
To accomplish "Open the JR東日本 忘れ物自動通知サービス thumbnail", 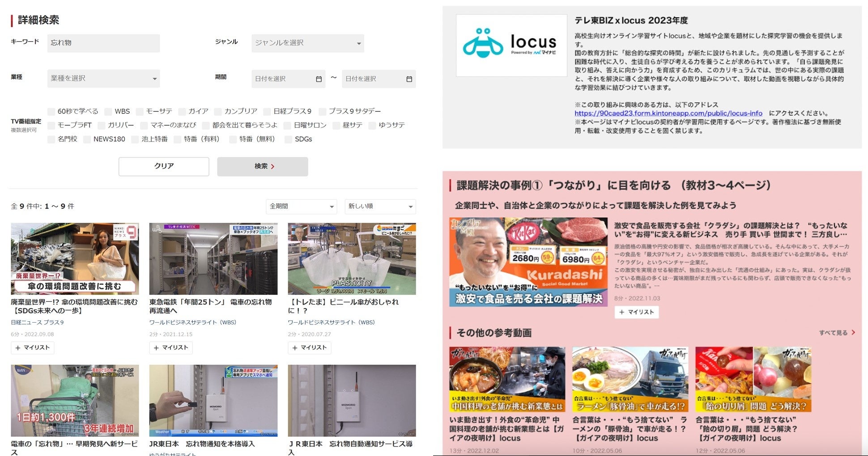I will pos(352,401).
